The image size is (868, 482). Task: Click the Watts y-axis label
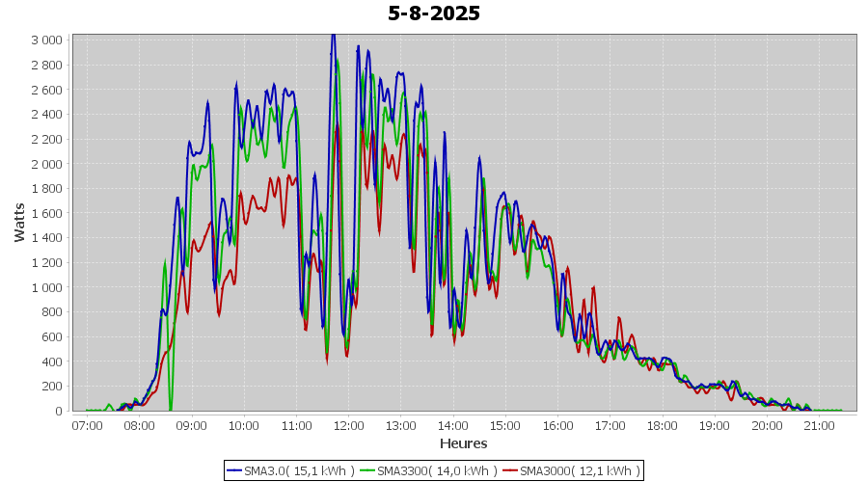click(x=19, y=223)
